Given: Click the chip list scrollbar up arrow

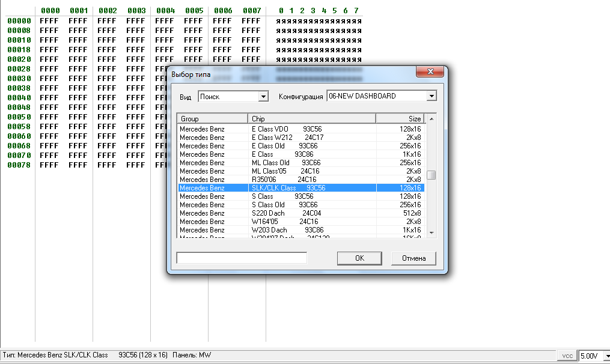Looking at the screenshot, I should (431, 118).
